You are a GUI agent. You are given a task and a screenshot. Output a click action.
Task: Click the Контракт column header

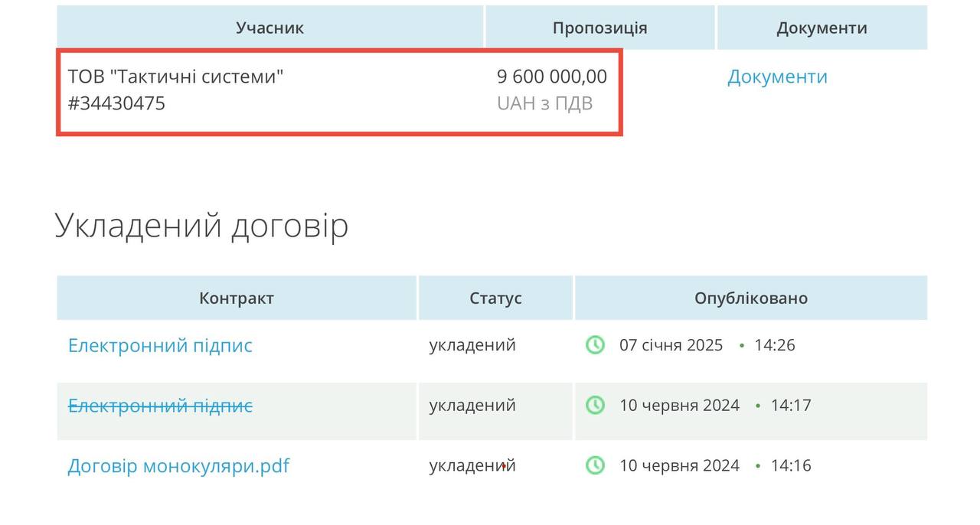[237, 298]
